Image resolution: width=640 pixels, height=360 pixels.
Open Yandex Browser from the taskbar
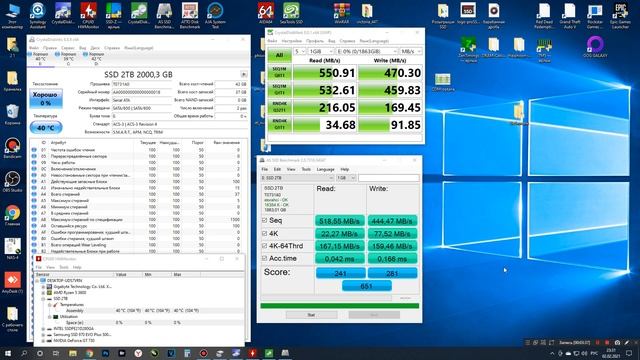138,353
